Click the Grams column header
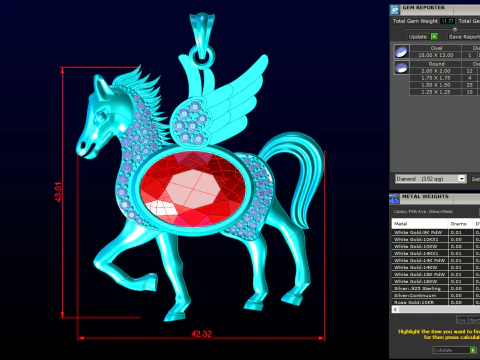Viewport: 480px width, 360px height. [460, 224]
